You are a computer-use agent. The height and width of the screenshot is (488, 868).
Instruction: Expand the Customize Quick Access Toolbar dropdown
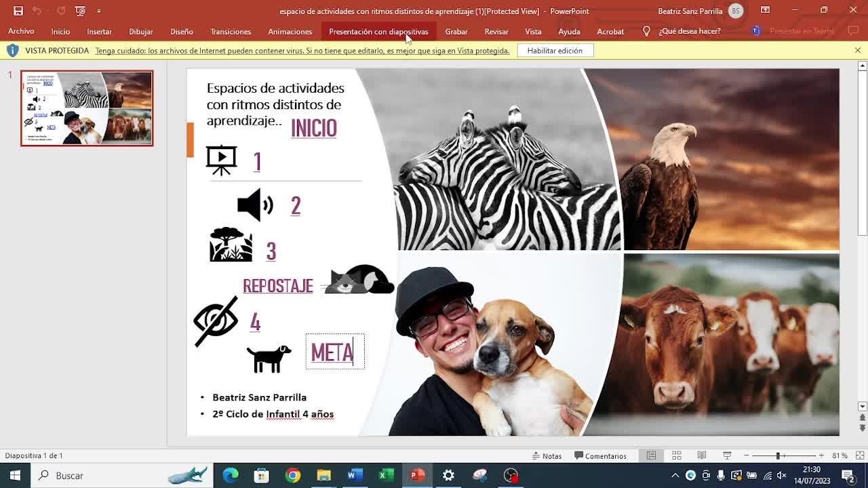[x=99, y=11]
